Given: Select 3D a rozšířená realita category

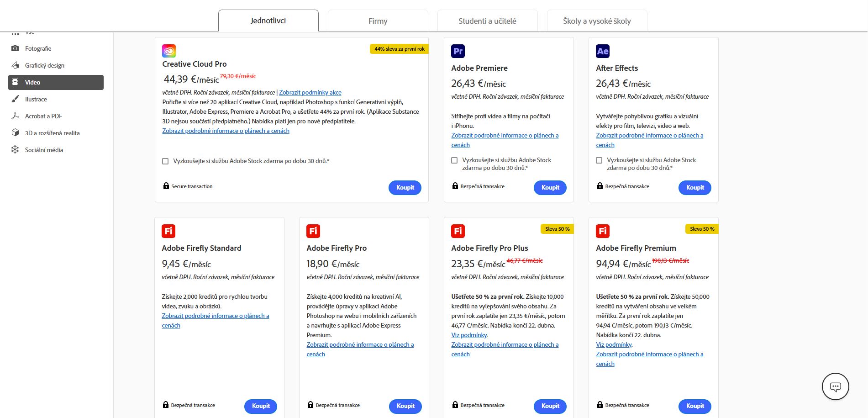Looking at the screenshot, I should [x=56, y=133].
